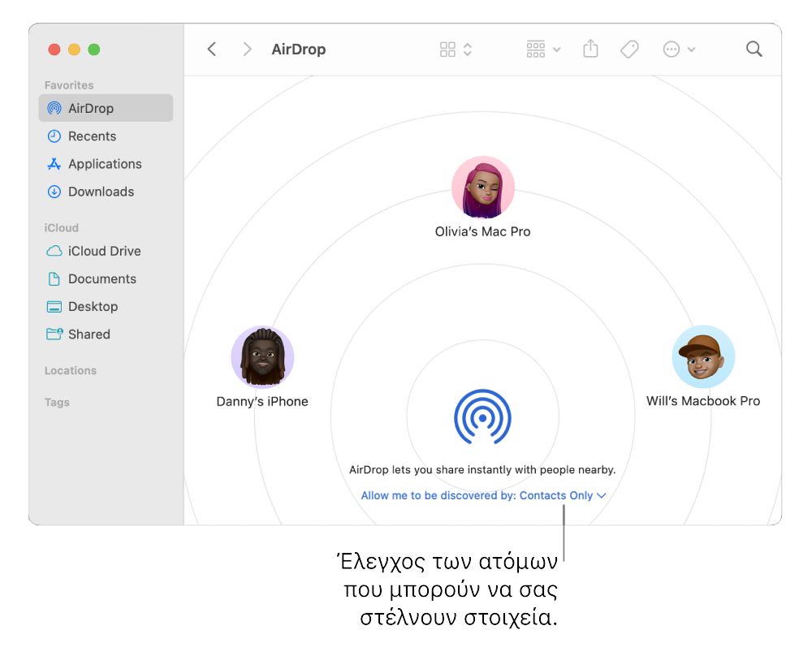Minimize the window with yellow button
This screenshot has width=812, height=656.
click(x=74, y=50)
